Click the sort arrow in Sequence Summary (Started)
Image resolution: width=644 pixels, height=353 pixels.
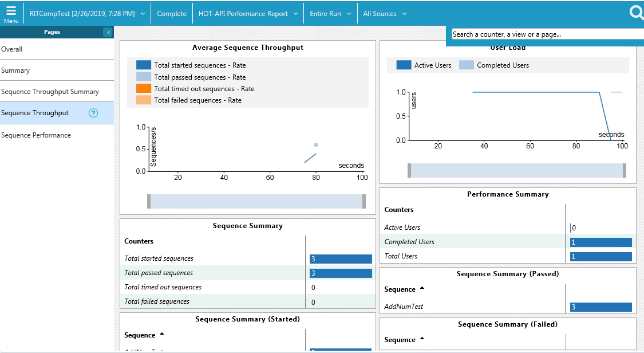163,335
